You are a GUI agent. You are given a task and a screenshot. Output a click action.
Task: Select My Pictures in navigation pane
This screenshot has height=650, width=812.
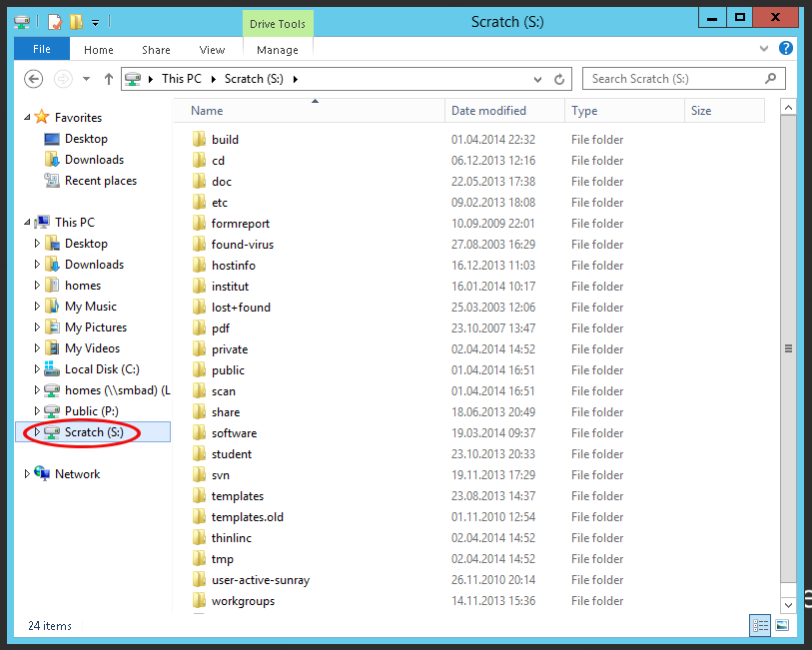(96, 327)
